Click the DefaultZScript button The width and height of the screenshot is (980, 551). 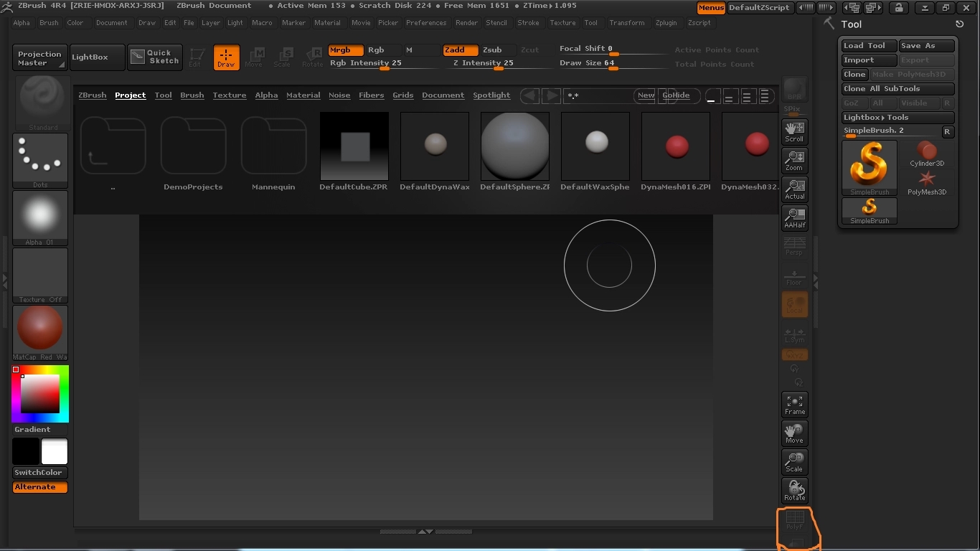[759, 8]
